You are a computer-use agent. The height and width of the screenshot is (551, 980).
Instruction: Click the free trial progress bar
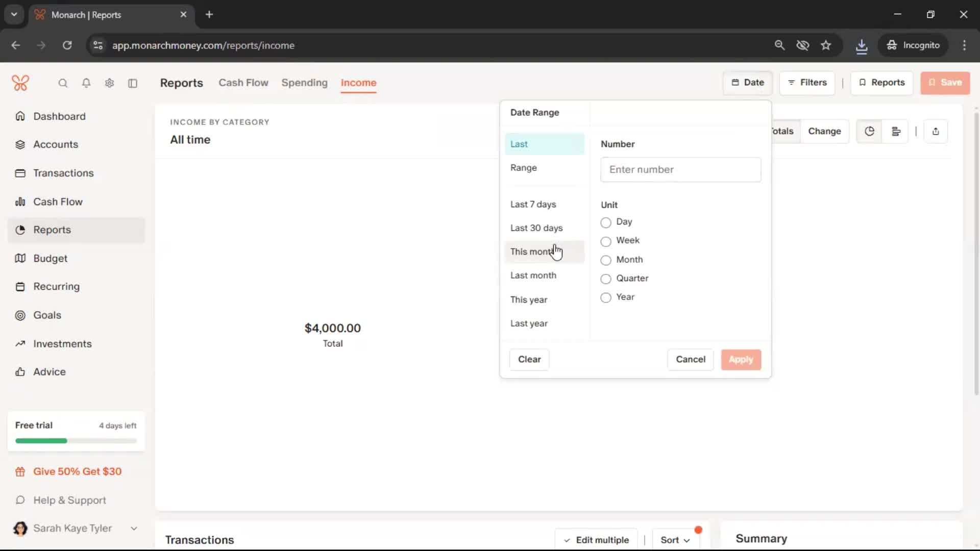[76, 441]
